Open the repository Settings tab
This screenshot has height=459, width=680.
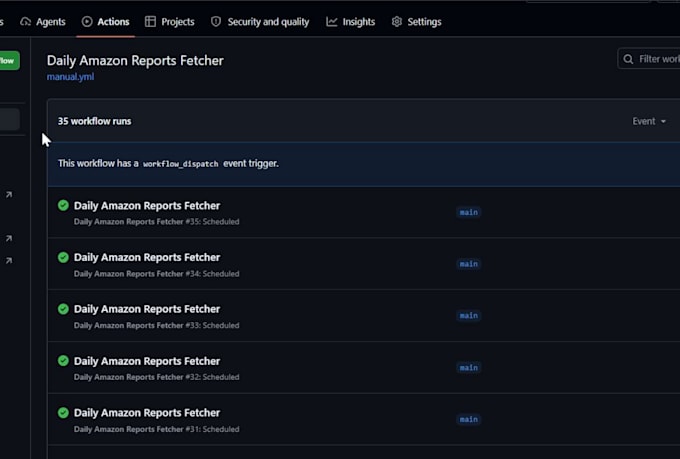click(416, 22)
